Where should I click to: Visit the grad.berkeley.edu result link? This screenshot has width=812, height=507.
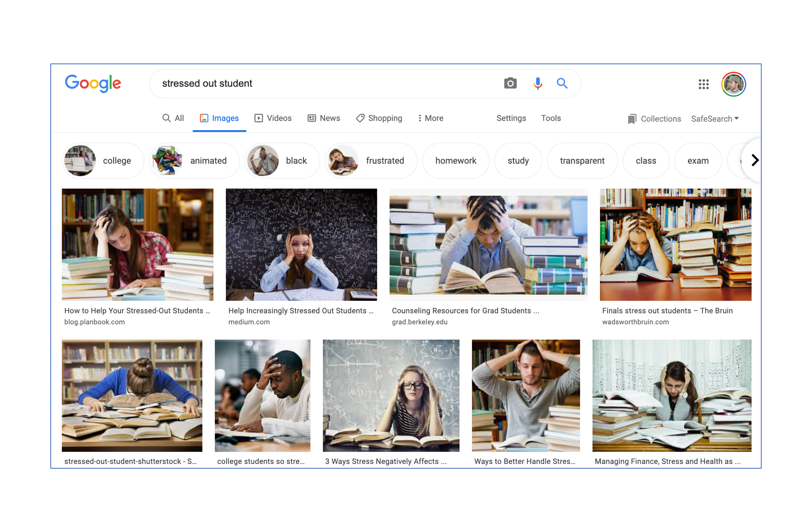click(419, 322)
